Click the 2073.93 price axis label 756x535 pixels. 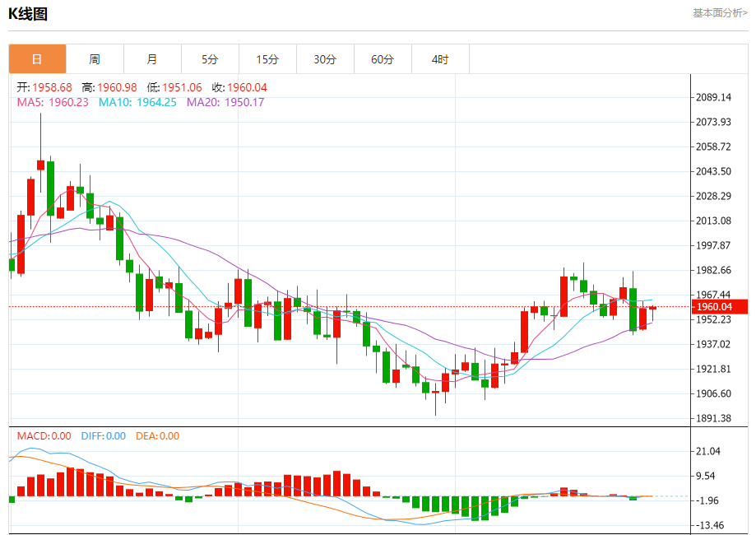713,122
